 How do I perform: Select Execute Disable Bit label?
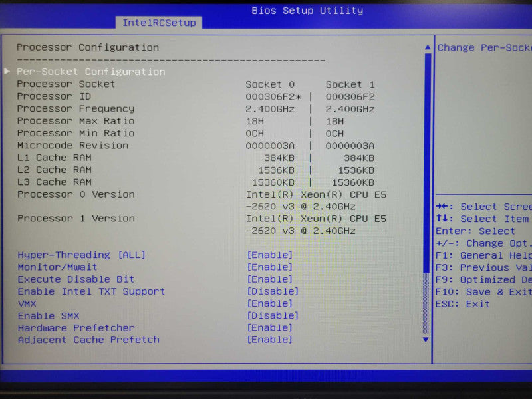pyautogui.click(x=76, y=279)
